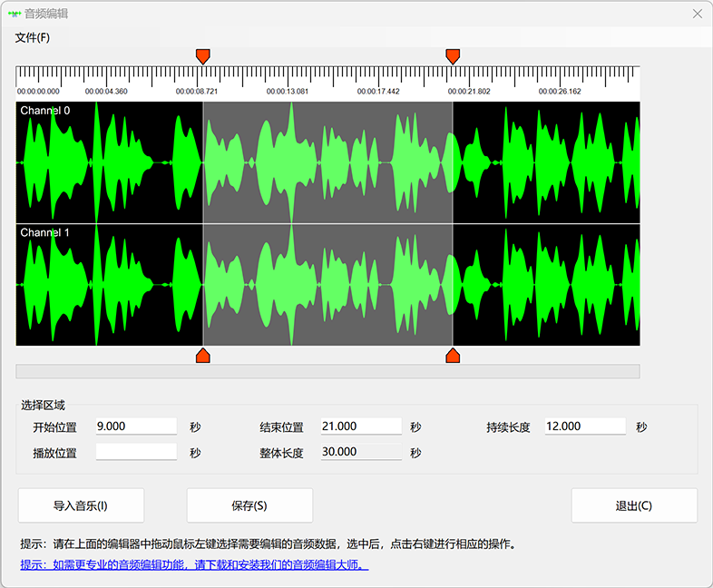The width and height of the screenshot is (713, 588).
Task: Open the 文件(F) menu
Action: click(x=33, y=38)
